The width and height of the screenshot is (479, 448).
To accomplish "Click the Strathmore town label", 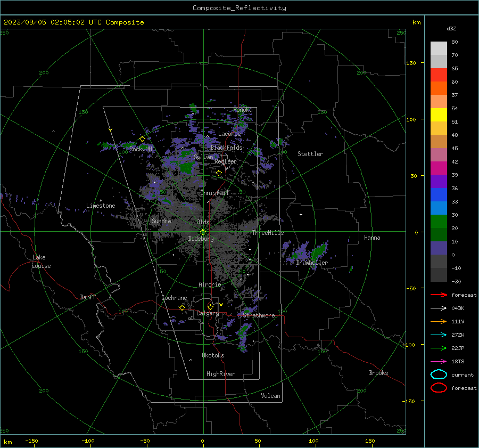I will pyautogui.click(x=259, y=315).
